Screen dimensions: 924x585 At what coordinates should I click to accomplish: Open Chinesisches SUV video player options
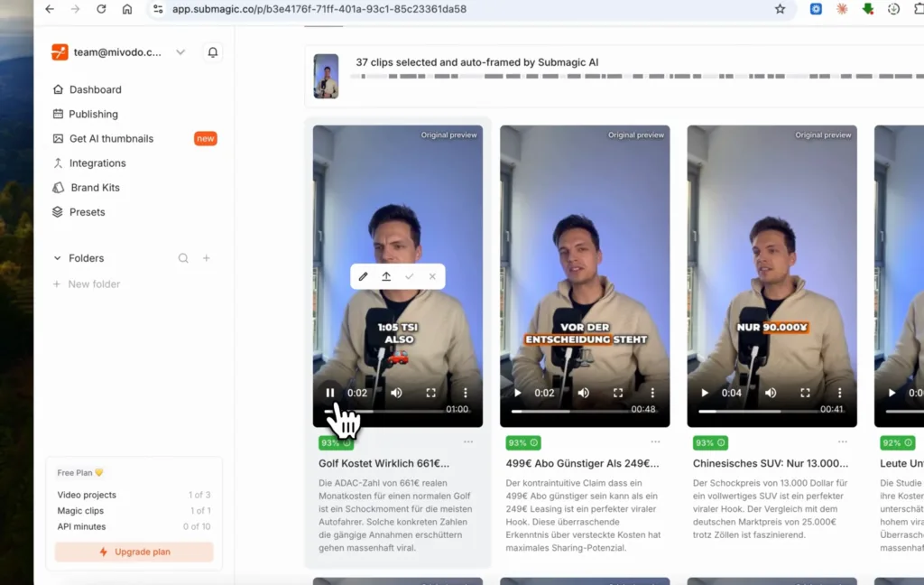[840, 393]
